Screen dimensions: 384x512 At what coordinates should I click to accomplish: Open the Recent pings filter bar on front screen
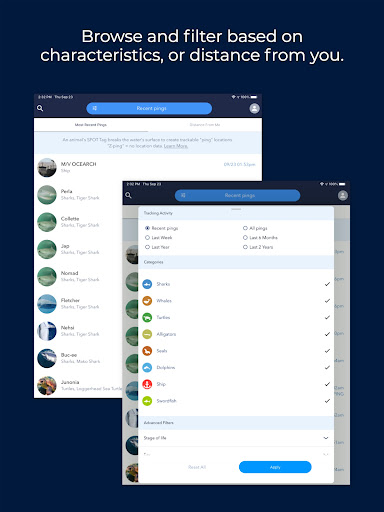(x=237, y=195)
